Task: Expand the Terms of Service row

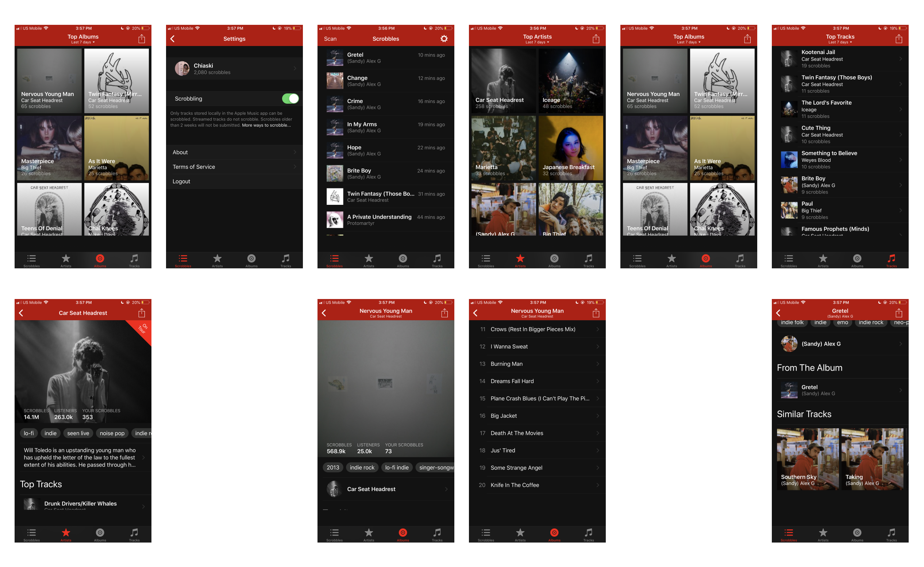Action: [234, 167]
